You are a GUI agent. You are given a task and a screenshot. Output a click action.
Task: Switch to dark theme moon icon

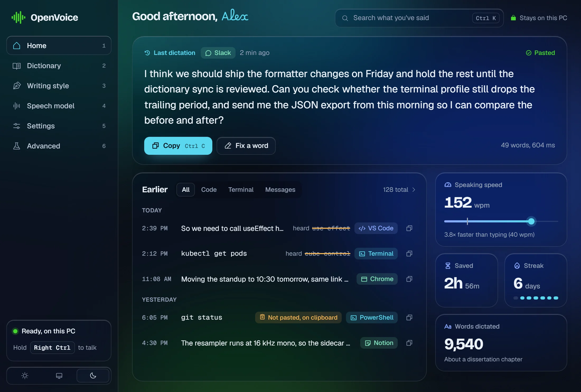point(93,376)
